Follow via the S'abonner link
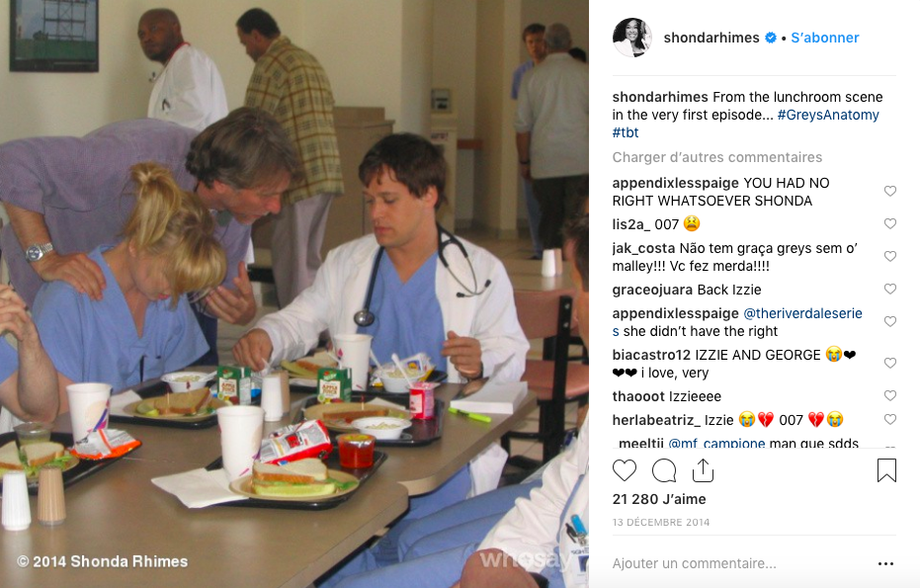920x588 pixels. click(x=824, y=38)
